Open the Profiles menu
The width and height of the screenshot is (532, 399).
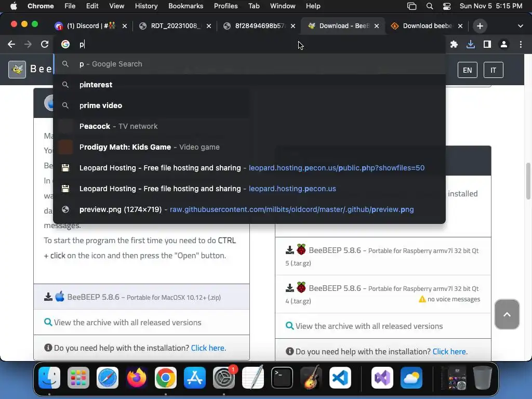click(225, 6)
